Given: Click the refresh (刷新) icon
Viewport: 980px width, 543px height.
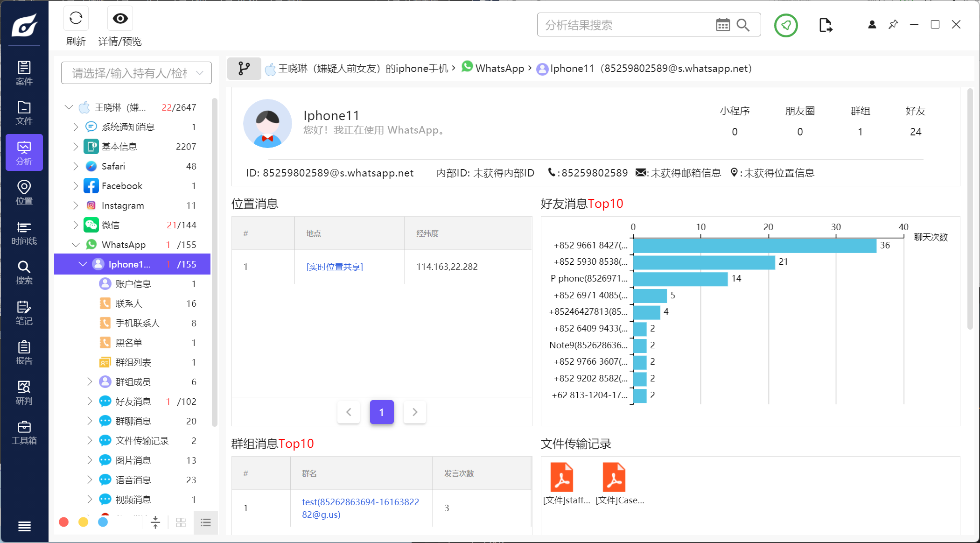Looking at the screenshot, I should point(76,19).
